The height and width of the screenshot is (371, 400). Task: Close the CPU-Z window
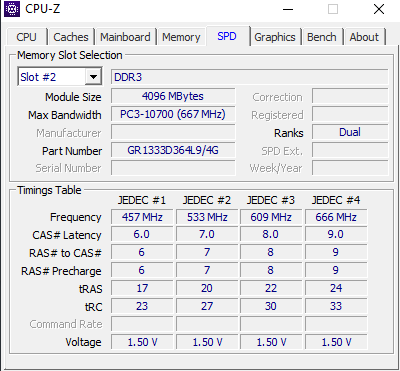point(379,9)
